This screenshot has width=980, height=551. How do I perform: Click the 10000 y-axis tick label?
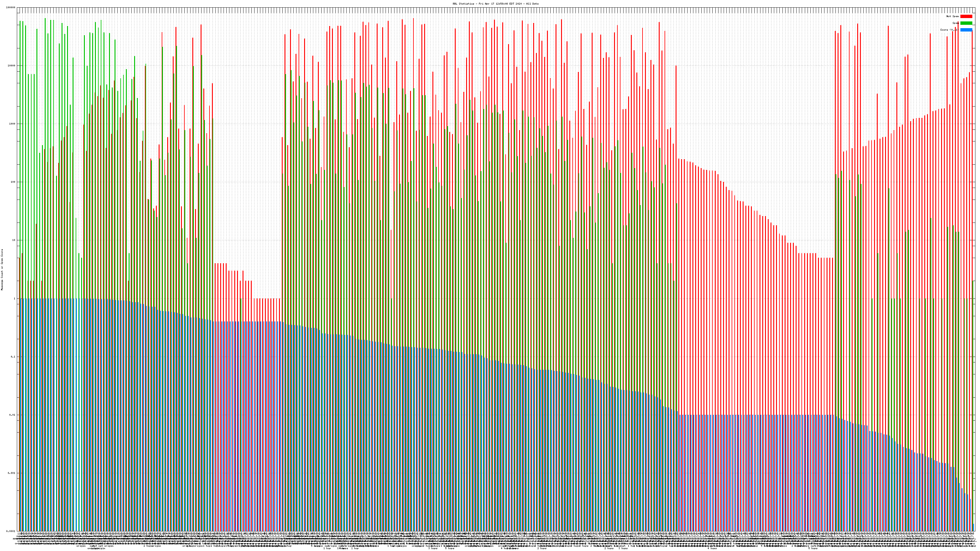(12, 66)
